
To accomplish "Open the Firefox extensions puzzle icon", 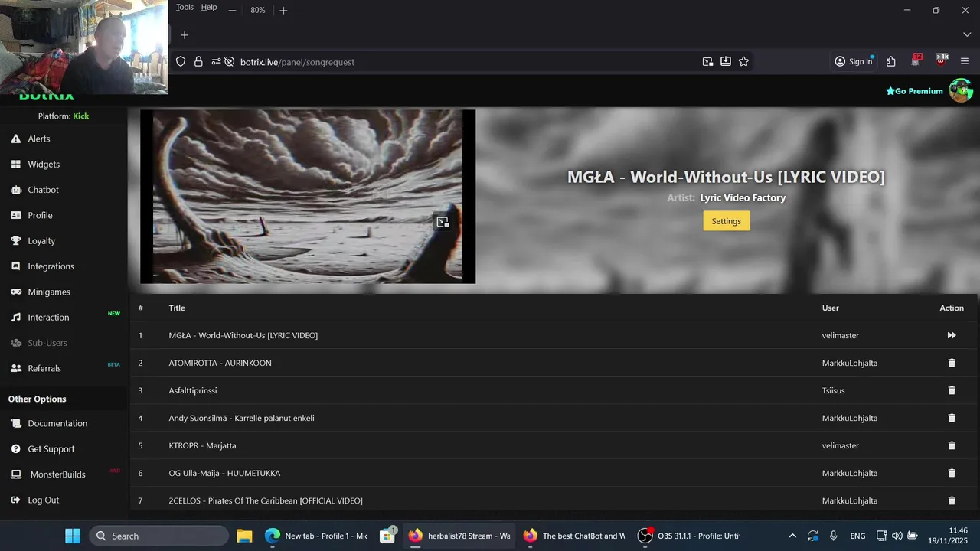I will coord(890,62).
